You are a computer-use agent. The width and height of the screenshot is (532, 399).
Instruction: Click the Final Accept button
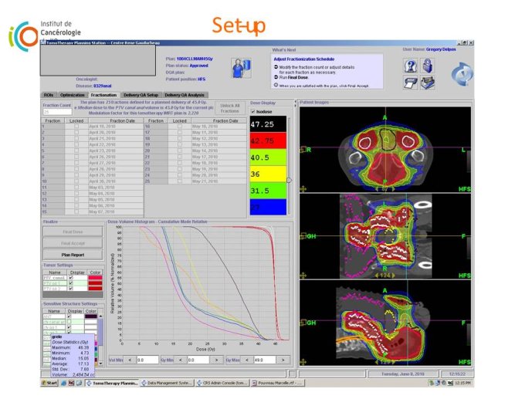pyautogui.click(x=73, y=243)
